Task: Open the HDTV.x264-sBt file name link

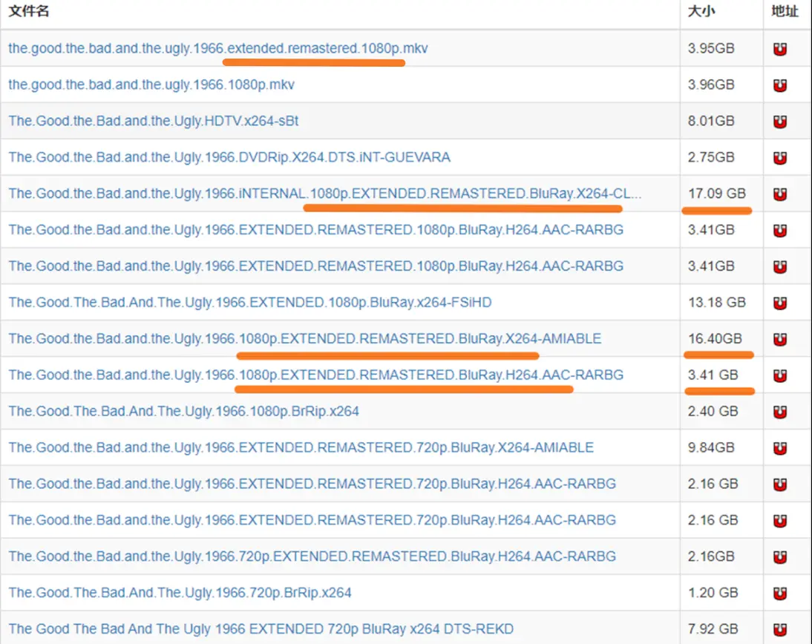Action: [x=153, y=121]
